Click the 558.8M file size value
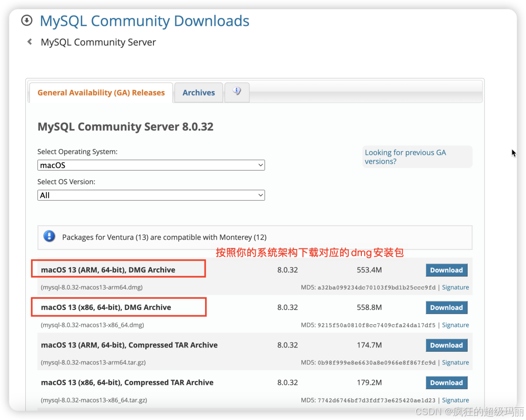The width and height of the screenshot is (526, 420). point(369,307)
